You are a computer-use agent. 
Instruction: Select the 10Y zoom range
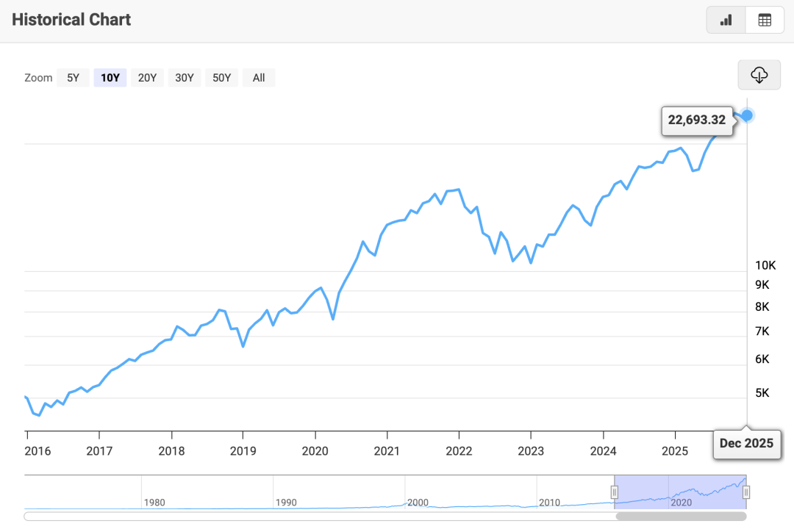pyautogui.click(x=110, y=78)
